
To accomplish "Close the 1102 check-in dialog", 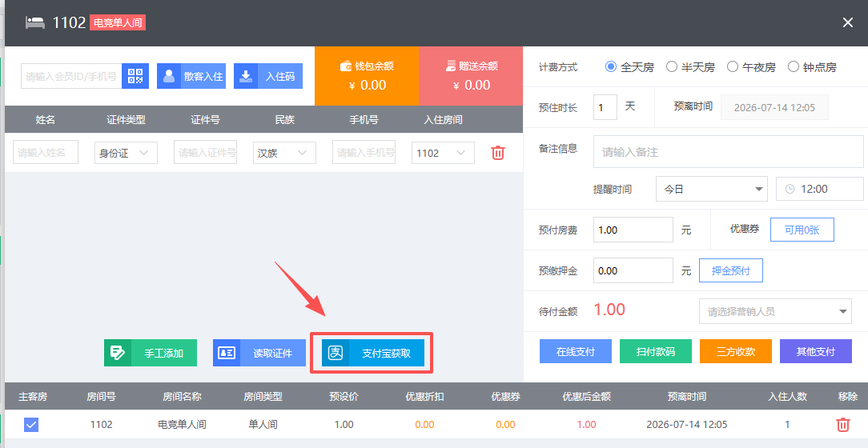I will (847, 22).
